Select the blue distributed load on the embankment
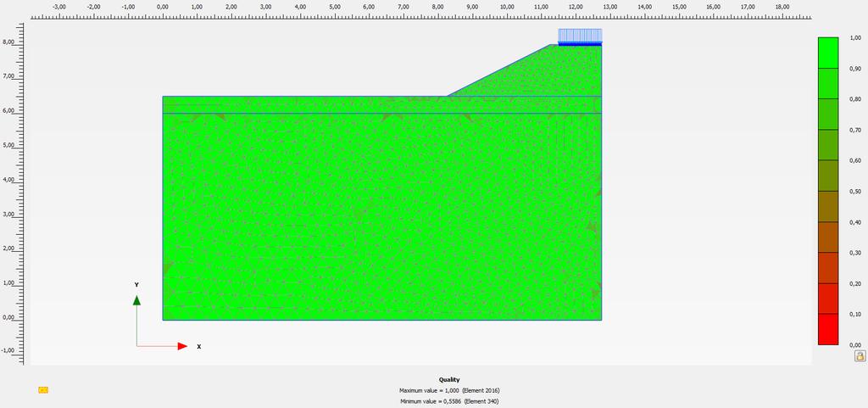The height and width of the screenshot is (408, 868). (580, 36)
